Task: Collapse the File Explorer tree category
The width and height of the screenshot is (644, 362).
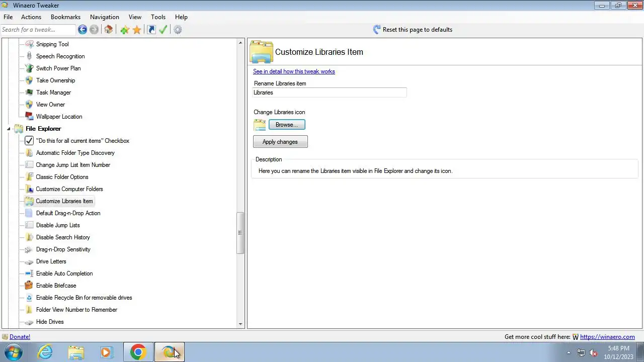Action: [9, 129]
